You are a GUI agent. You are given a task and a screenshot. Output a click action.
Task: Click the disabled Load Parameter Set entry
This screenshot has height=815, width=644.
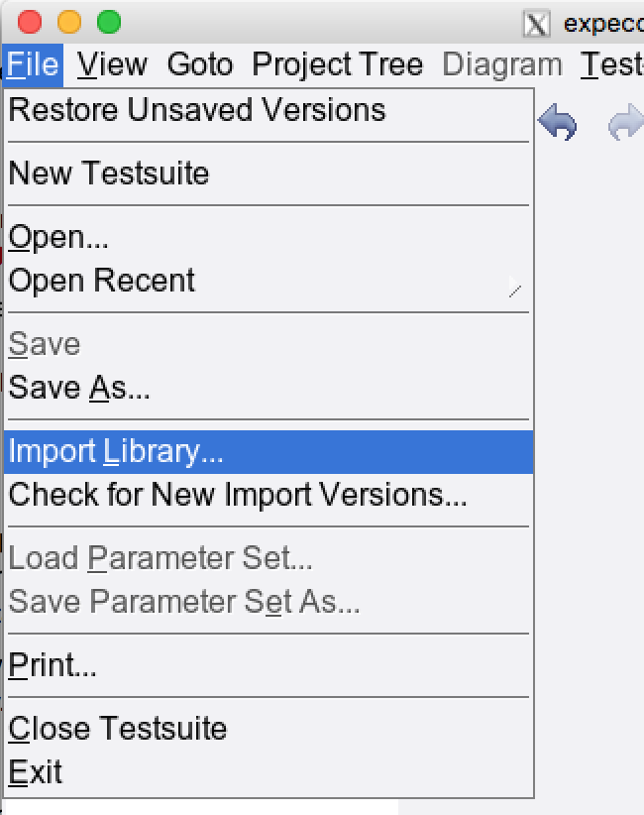pyautogui.click(x=161, y=558)
